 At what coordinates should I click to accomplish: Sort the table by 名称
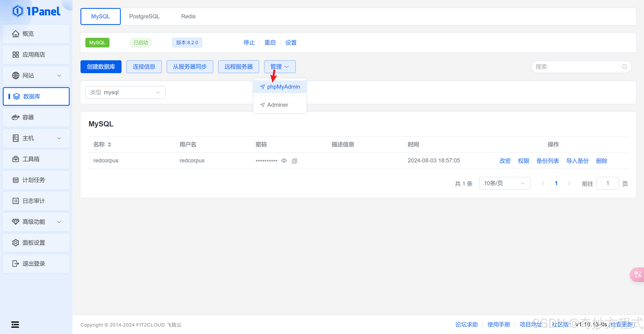point(109,144)
